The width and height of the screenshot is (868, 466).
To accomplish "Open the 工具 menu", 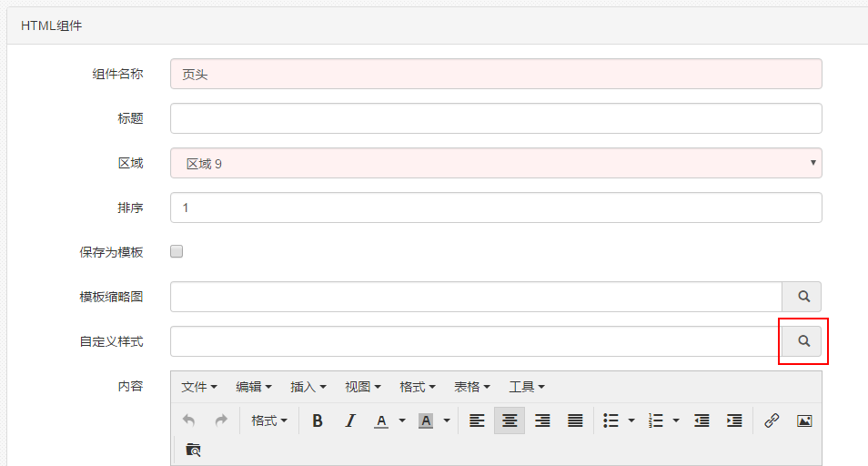I will click(x=527, y=387).
